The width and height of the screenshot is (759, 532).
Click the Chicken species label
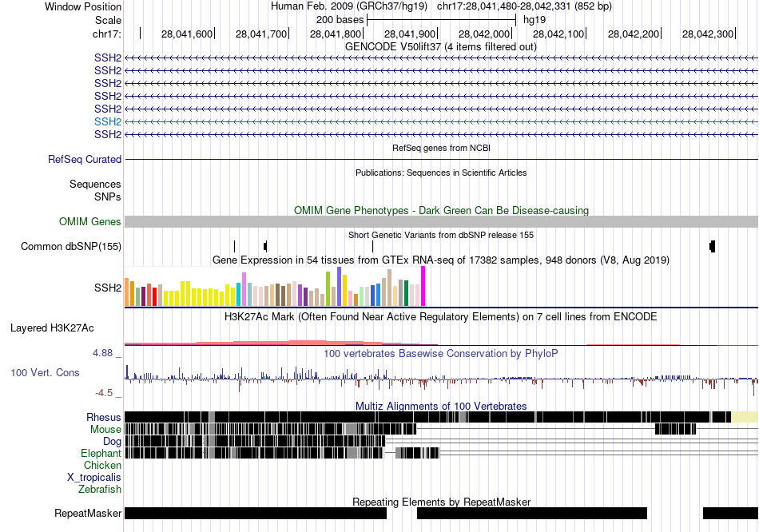tap(102, 465)
